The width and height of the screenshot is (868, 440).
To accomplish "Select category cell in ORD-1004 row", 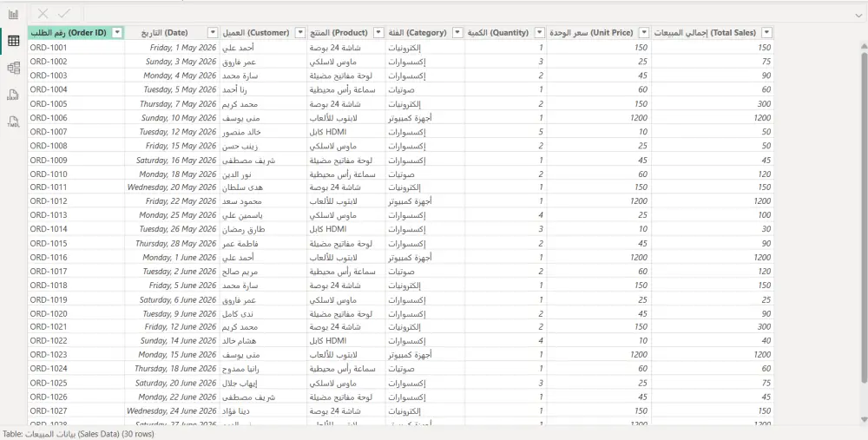I will pos(425,89).
